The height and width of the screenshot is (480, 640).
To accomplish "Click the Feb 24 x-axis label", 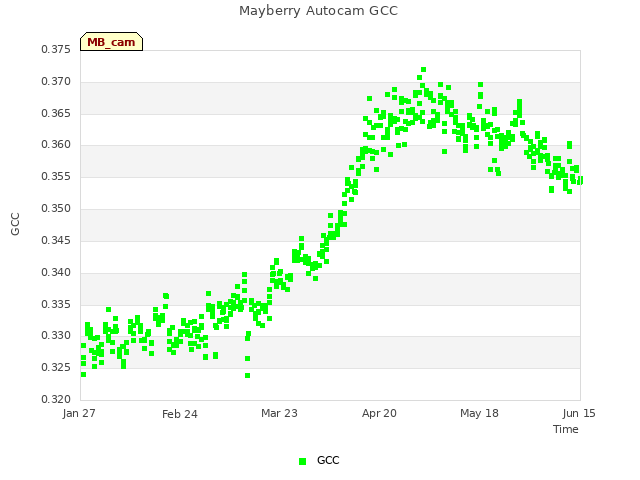I will [180, 414].
